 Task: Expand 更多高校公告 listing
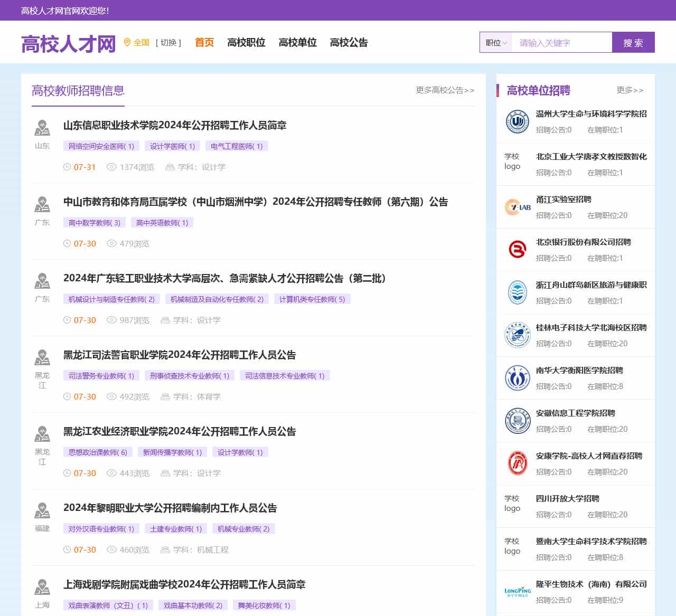pos(445,90)
